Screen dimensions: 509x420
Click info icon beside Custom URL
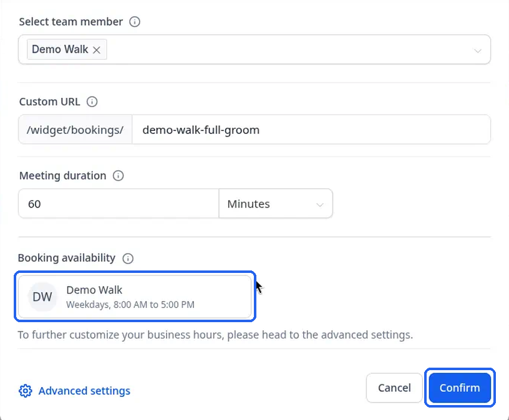(x=92, y=102)
